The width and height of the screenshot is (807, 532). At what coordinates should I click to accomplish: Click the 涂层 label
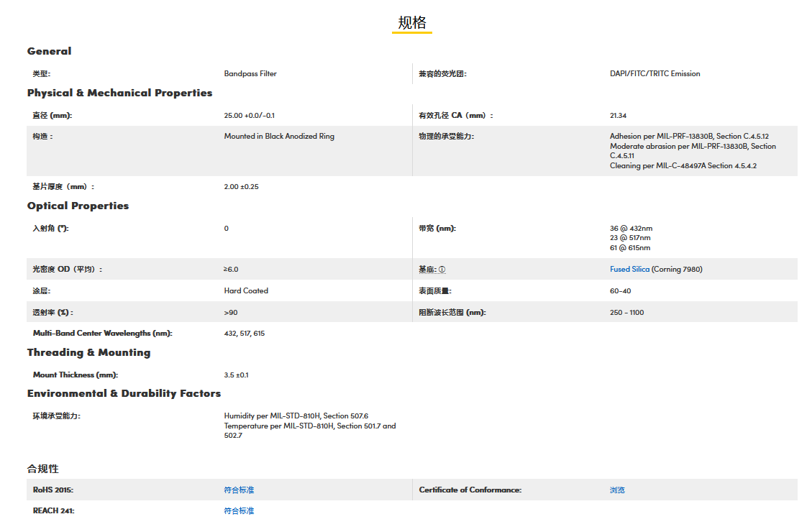pos(42,290)
